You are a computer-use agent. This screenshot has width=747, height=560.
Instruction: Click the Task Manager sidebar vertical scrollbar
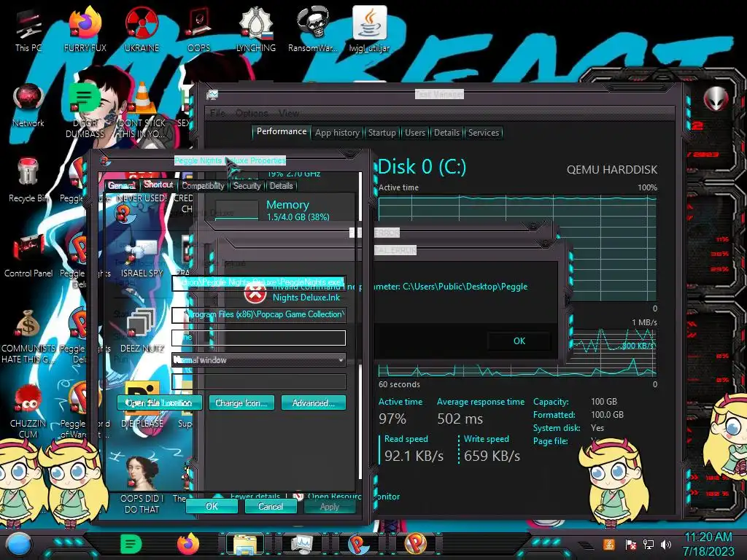[x=360, y=324]
